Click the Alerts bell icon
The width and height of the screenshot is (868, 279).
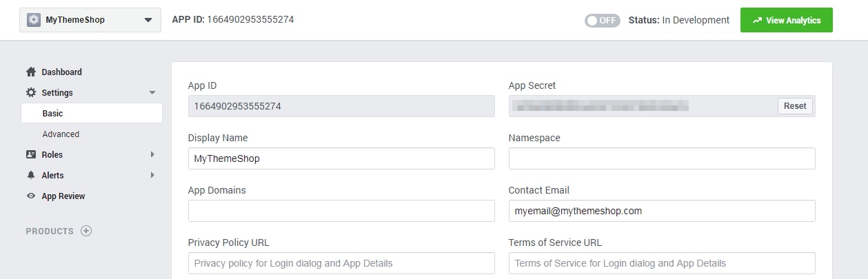(30, 176)
